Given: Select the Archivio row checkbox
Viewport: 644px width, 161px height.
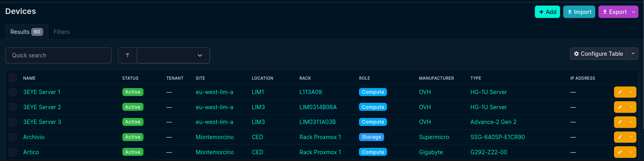Looking at the screenshot, I should (x=13, y=137).
